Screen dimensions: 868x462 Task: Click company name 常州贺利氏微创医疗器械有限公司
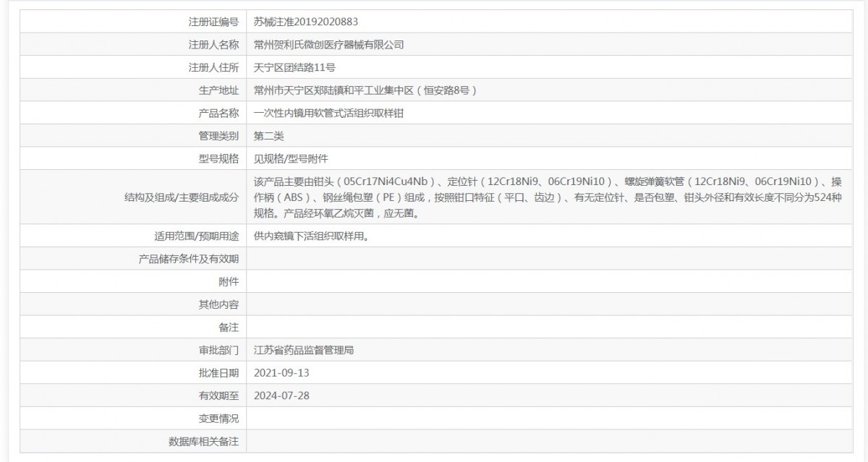click(x=329, y=45)
